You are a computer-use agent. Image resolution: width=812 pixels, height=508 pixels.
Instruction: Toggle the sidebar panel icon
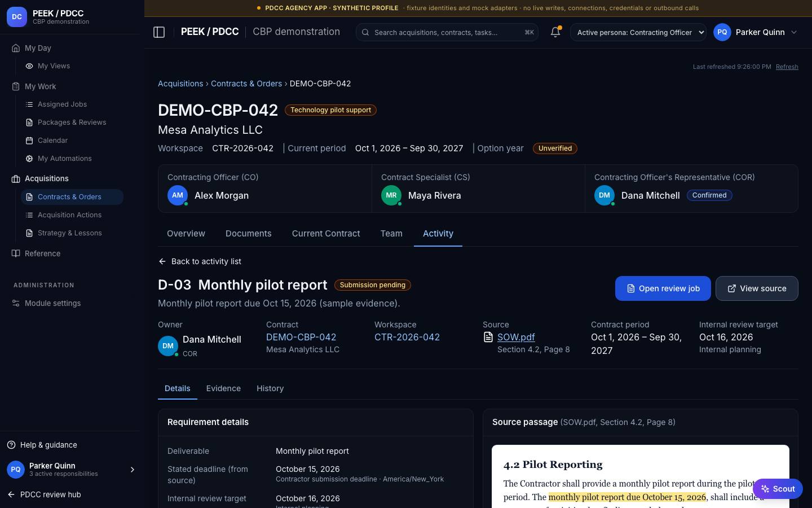click(x=159, y=32)
